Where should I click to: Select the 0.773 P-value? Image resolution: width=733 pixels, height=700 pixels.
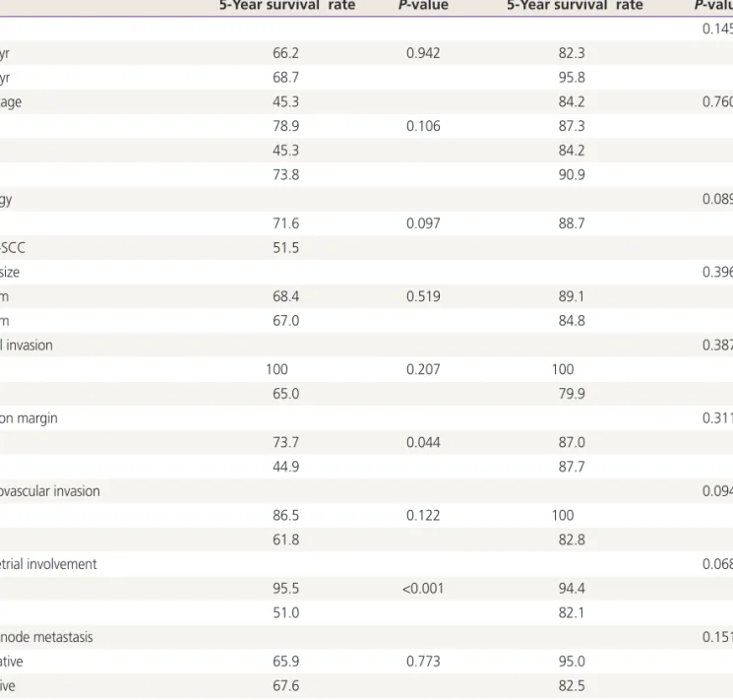[x=423, y=662]
